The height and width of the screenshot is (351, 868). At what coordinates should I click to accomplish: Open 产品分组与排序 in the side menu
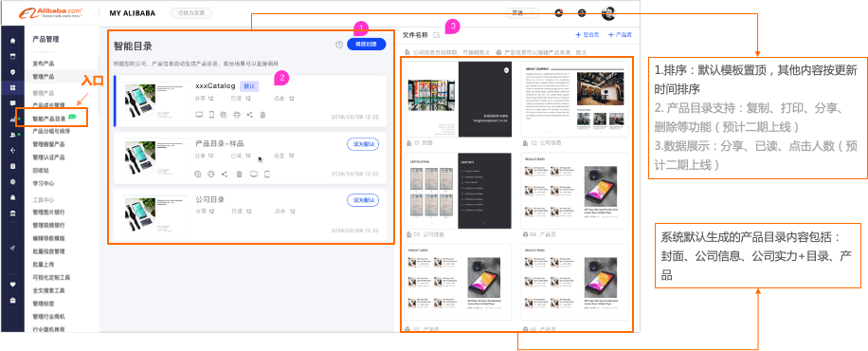(51, 132)
